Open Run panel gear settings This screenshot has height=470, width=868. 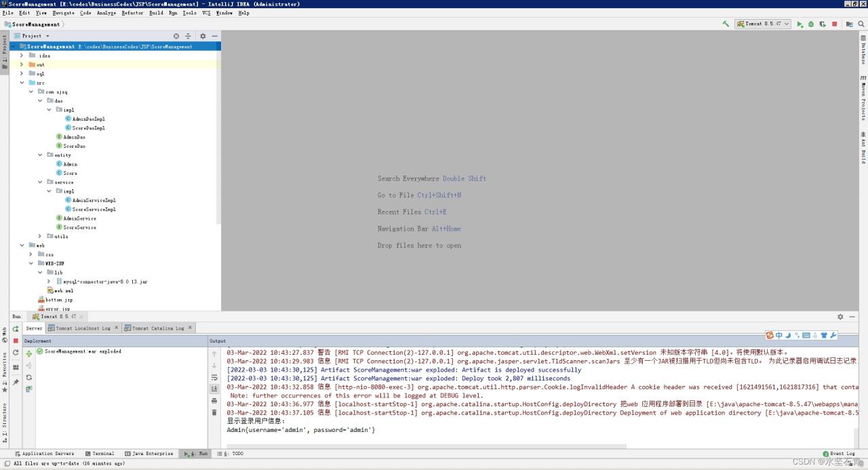(840, 317)
